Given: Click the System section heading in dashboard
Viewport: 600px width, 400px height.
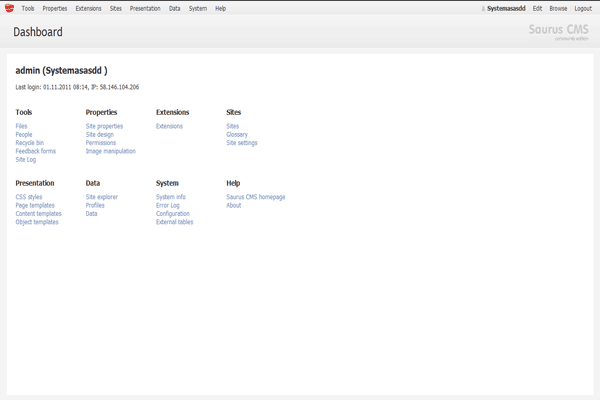Looking at the screenshot, I should pyautogui.click(x=167, y=183).
